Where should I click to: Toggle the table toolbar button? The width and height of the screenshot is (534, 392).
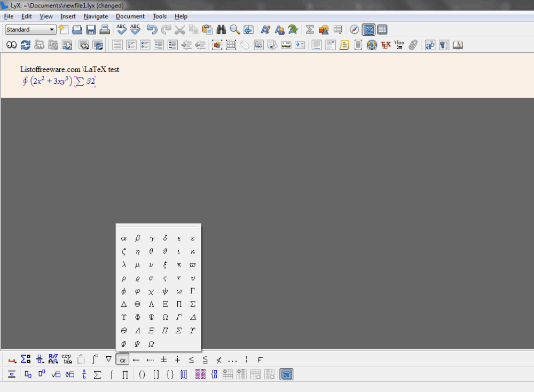click(382, 30)
